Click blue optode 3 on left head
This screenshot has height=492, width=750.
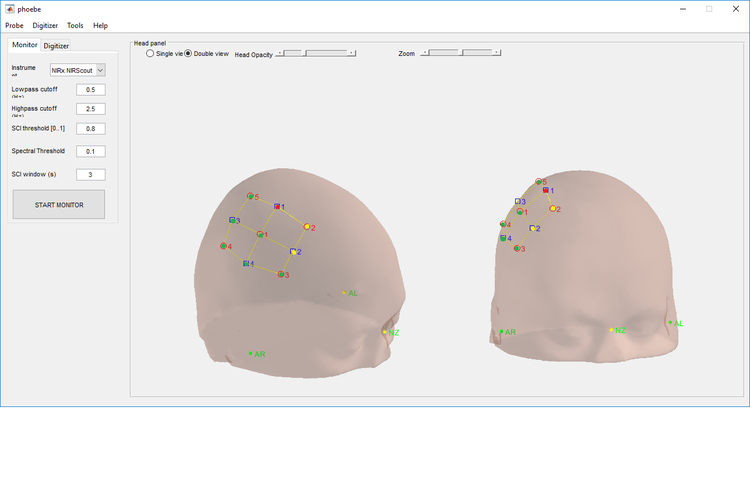(232, 220)
